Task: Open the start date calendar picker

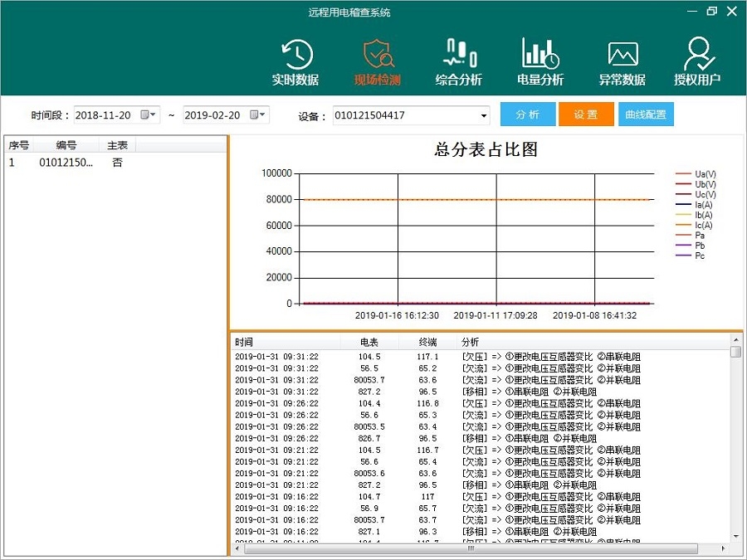Action: [x=149, y=115]
